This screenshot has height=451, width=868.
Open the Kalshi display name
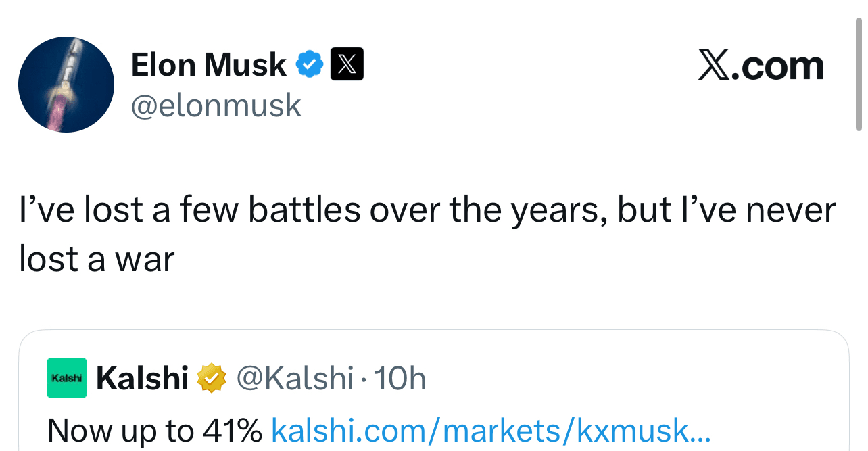tap(142, 379)
